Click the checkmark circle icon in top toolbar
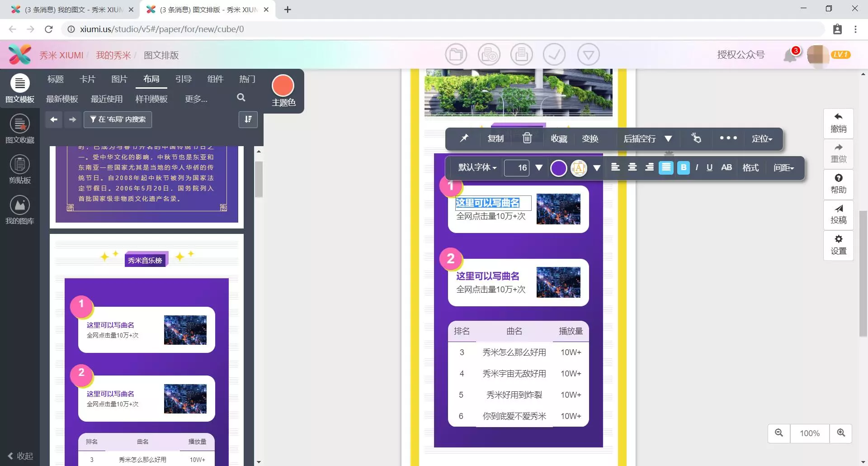The height and width of the screenshot is (466, 868). [554, 55]
